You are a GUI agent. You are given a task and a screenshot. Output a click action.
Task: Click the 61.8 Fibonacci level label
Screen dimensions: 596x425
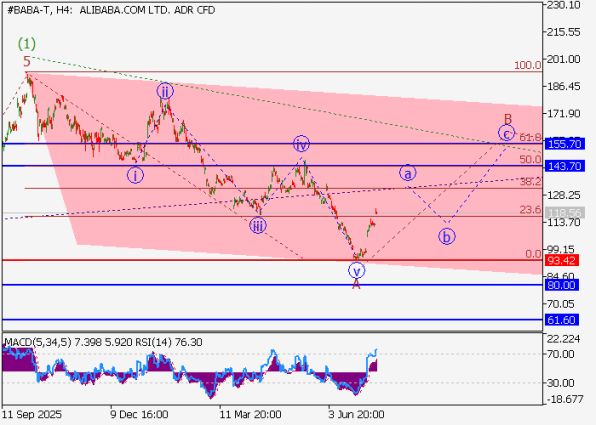coord(530,138)
